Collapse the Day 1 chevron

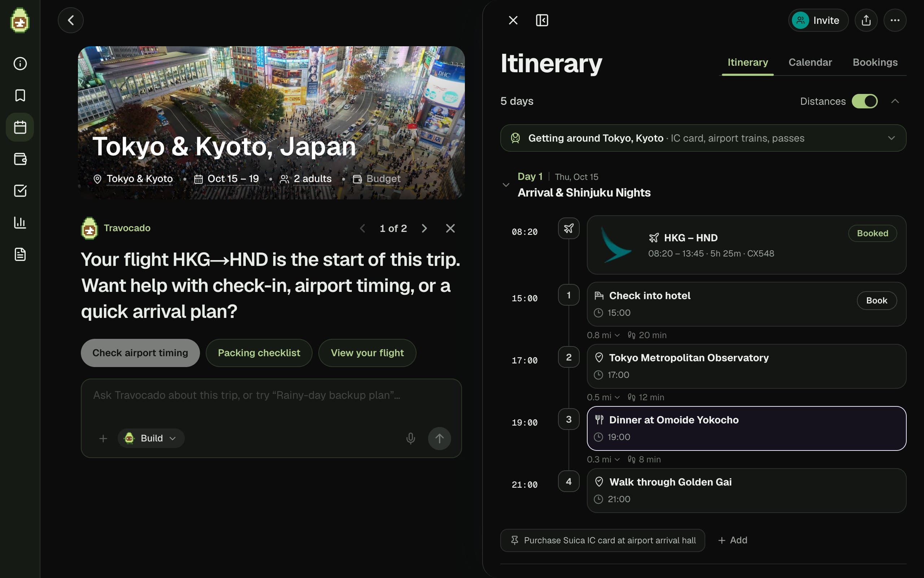point(506,185)
